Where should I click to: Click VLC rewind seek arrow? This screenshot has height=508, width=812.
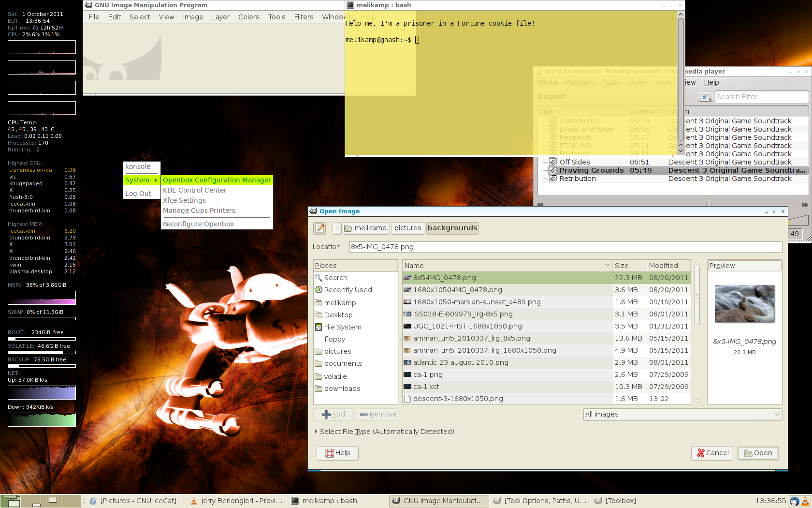pos(540,205)
